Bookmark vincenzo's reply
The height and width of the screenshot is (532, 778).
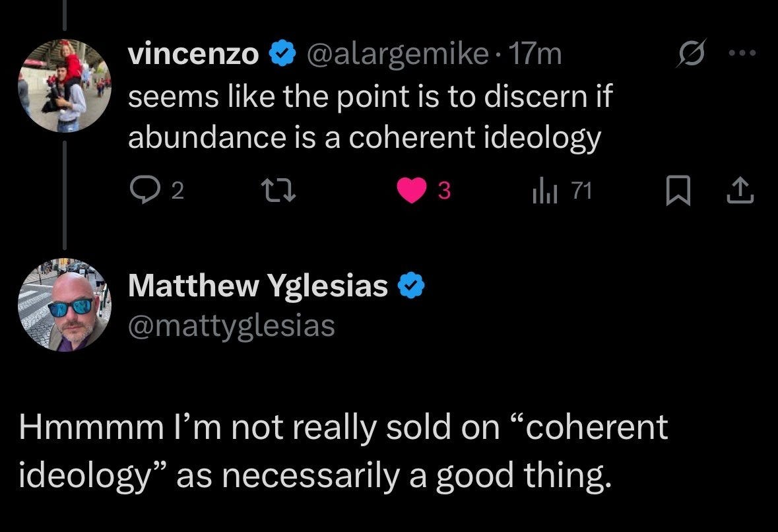click(673, 192)
